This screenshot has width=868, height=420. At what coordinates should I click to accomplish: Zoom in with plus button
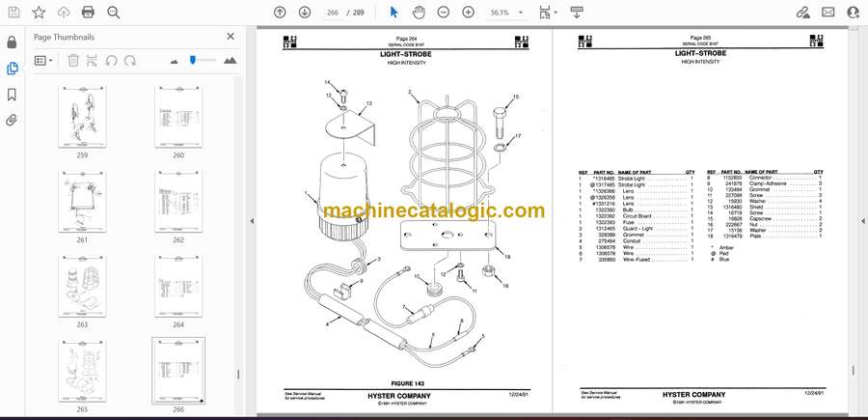pyautogui.click(x=469, y=13)
